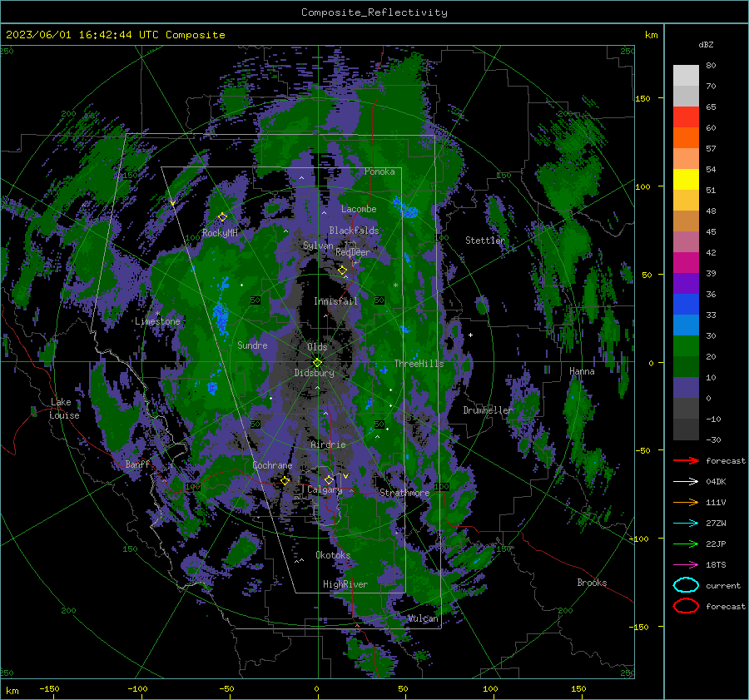The width and height of the screenshot is (749, 700).
Task: Click the white 04DK arrow in legend
Action: [686, 481]
